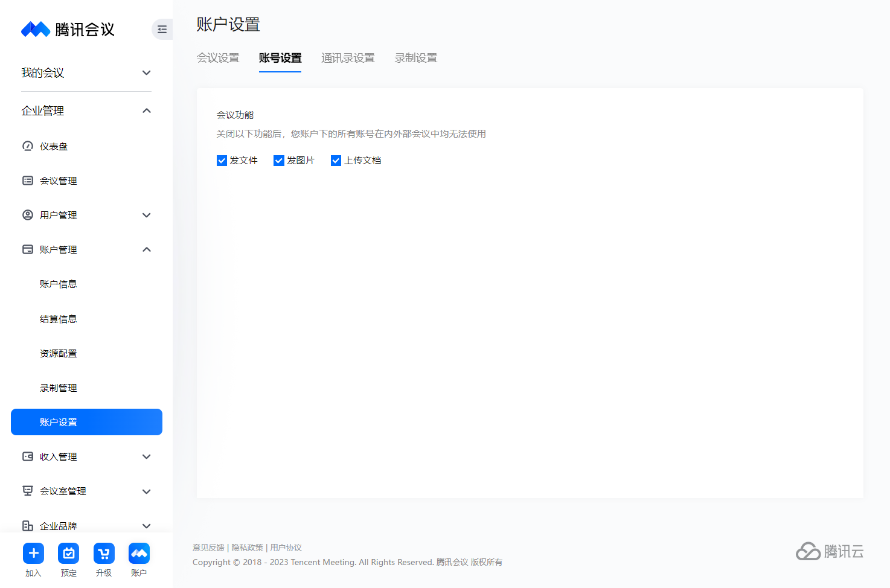Click the 我的会议 label
This screenshot has height=588, width=890.
tap(42, 72)
